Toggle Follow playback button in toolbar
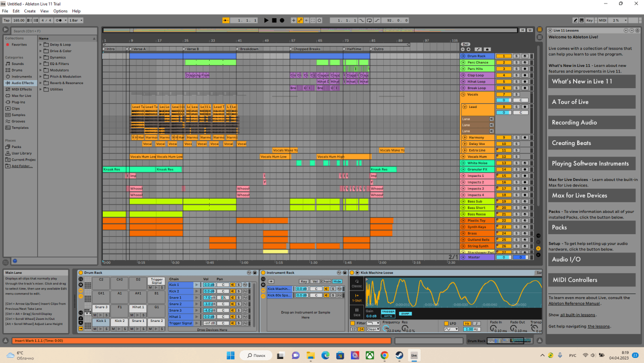644x363 pixels. (225, 20)
